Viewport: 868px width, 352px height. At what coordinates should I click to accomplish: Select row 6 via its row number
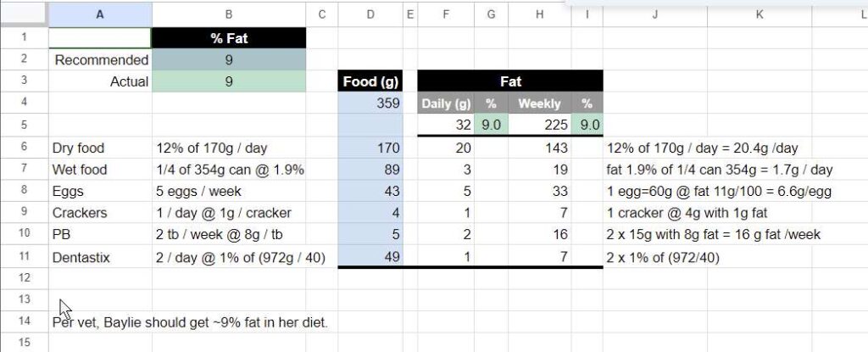24,147
